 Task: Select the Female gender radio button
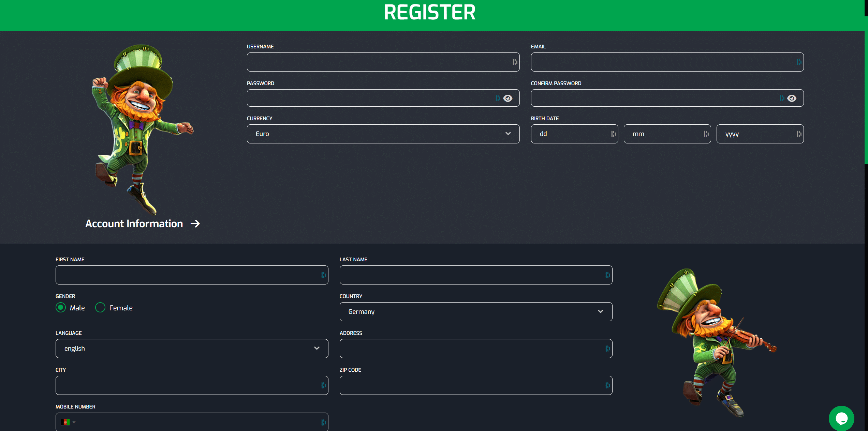pos(100,307)
